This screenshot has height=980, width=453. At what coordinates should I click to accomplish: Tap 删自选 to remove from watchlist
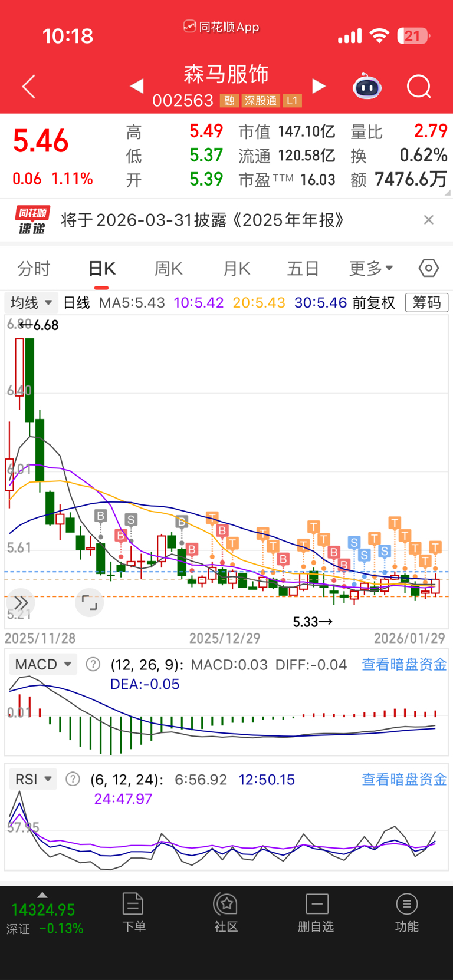[316, 912]
